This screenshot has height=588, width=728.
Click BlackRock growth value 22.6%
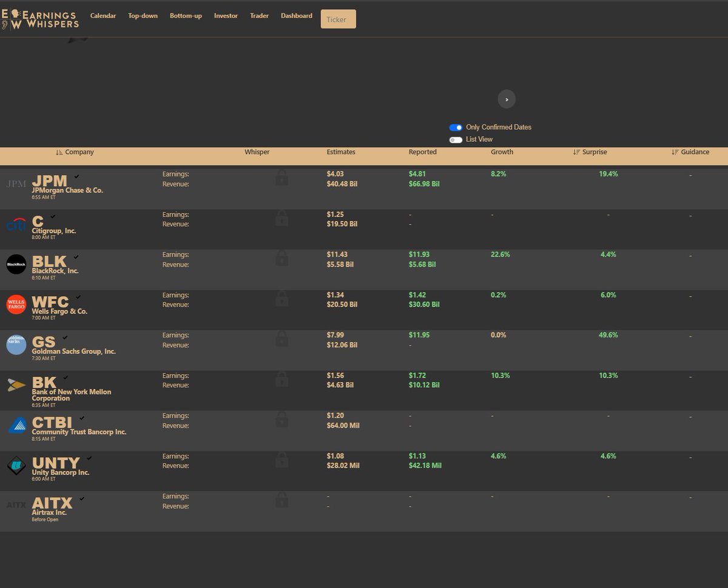[x=500, y=255]
